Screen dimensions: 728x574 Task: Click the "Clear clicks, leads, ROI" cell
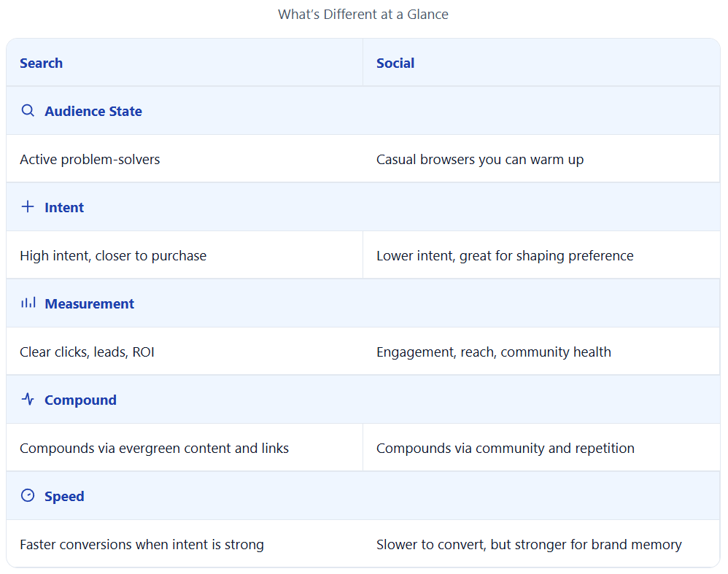tap(87, 352)
